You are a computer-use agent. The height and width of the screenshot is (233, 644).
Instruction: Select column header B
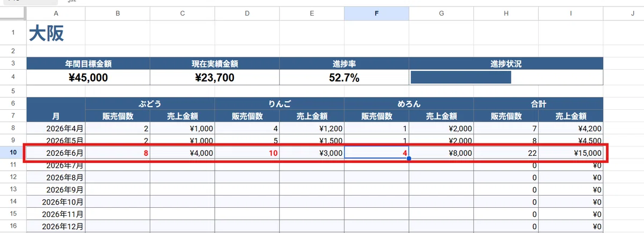(118, 13)
